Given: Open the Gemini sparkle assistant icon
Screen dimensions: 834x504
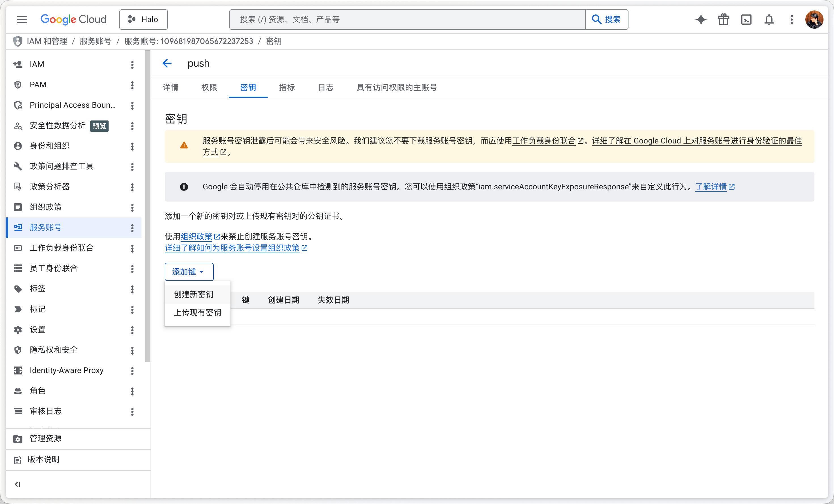Looking at the screenshot, I should click(x=701, y=20).
